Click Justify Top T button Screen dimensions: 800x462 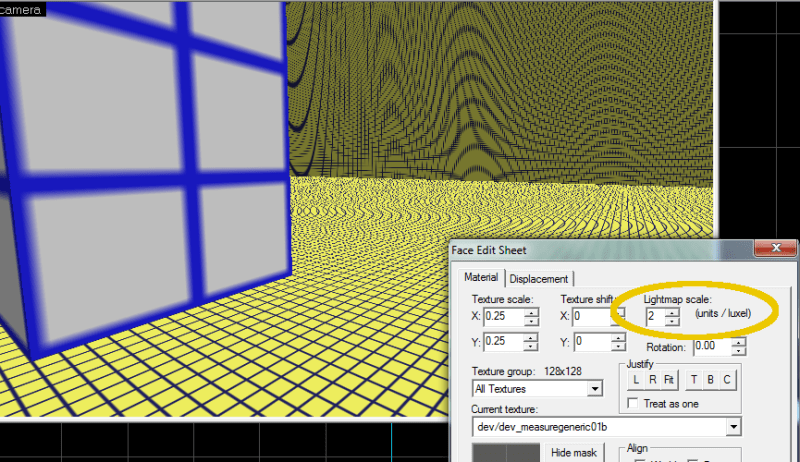click(693, 380)
